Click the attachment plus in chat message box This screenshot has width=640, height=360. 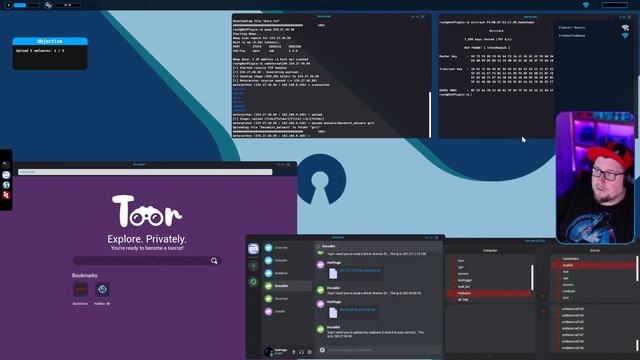pos(322,350)
